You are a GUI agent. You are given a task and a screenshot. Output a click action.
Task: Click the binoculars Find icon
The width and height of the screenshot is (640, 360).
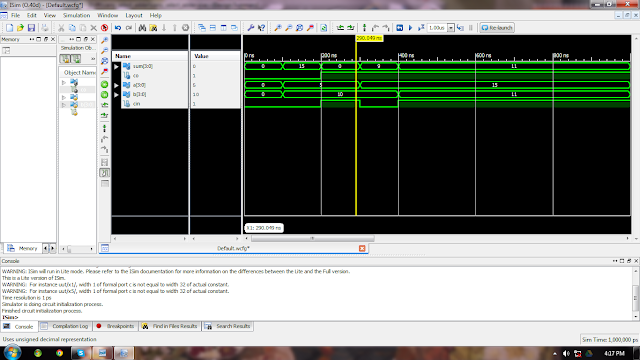tap(142, 28)
